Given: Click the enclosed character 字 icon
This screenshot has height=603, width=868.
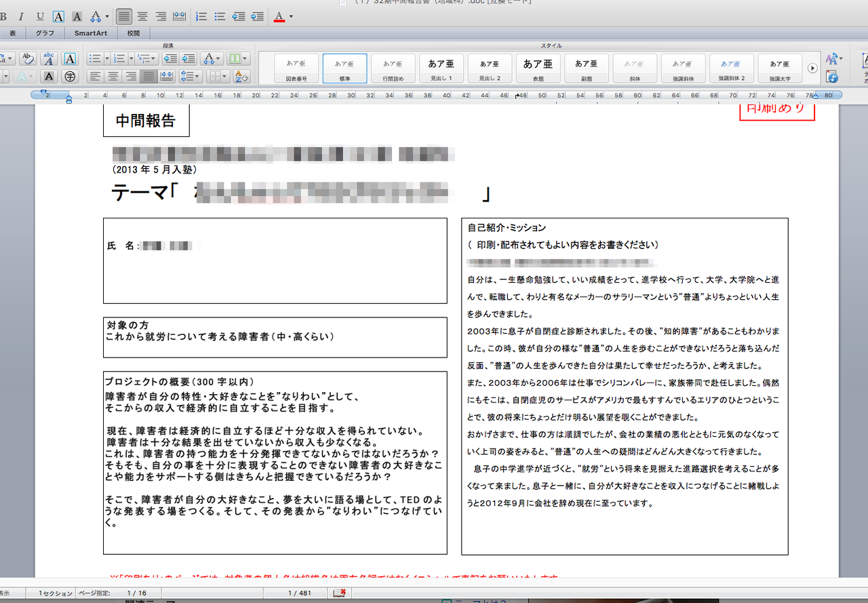Looking at the screenshot, I should [x=70, y=77].
